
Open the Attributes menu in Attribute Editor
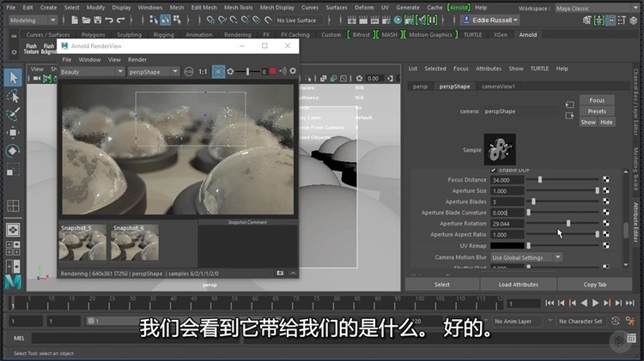point(489,69)
